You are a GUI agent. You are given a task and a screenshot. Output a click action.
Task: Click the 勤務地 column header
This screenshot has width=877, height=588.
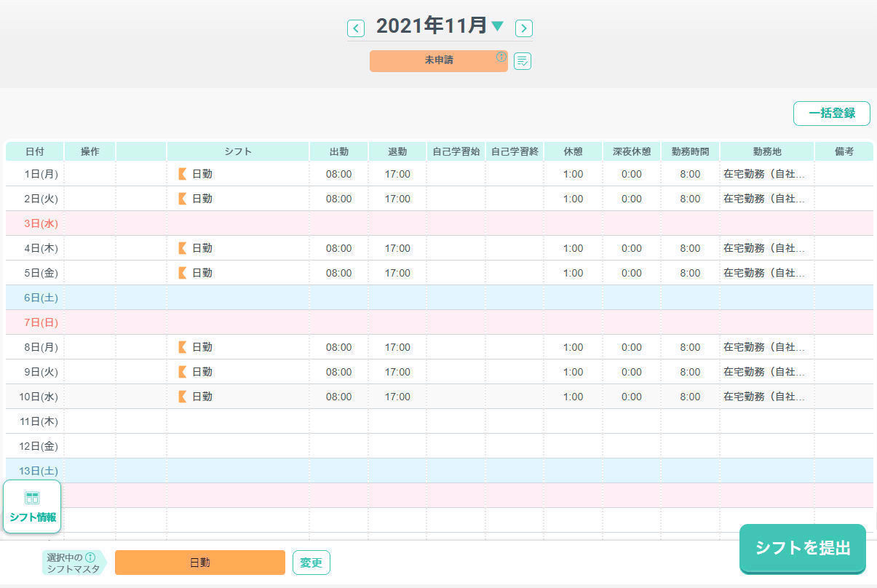pyautogui.click(x=766, y=151)
